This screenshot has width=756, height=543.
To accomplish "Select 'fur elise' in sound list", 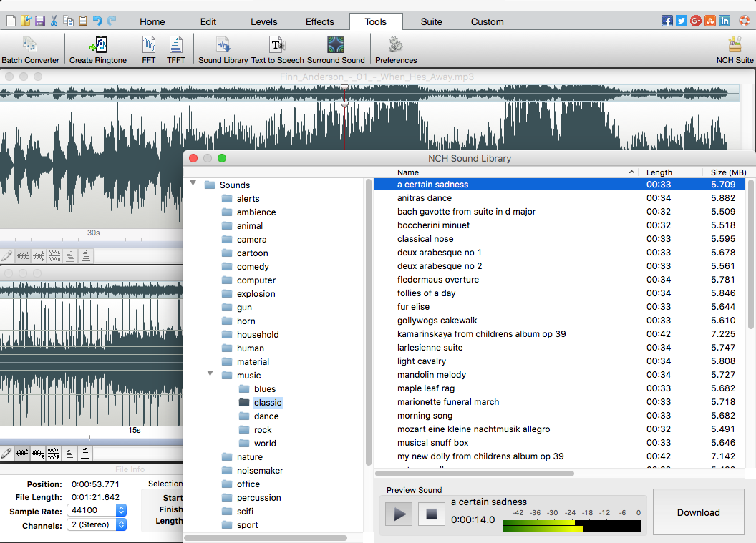I will (x=560, y=306).
